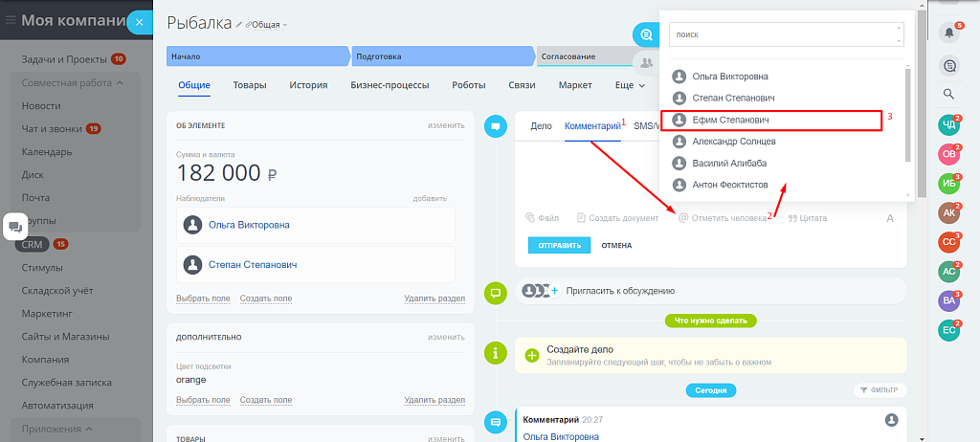Select the Начало stage
This screenshot has width=980, height=442.
[257, 56]
